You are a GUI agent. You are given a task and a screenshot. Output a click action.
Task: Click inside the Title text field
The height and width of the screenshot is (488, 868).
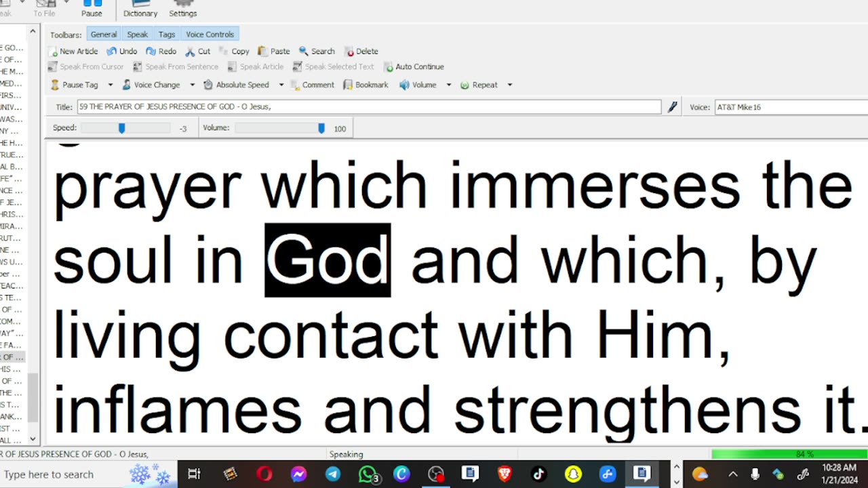[x=369, y=107]
